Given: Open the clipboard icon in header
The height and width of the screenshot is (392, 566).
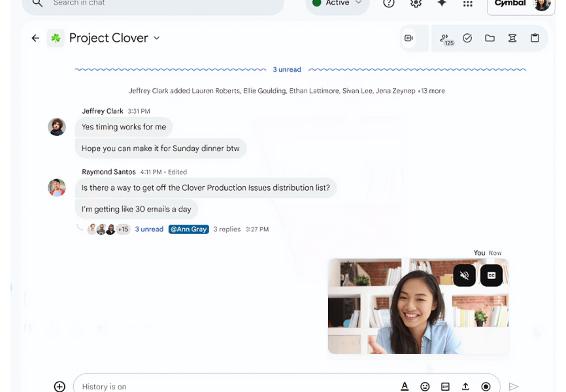Looking at the screenshot, I should pos(535,38).
